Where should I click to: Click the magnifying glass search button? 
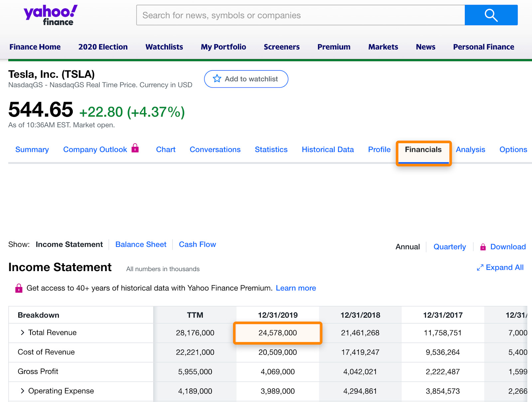point(491,15)
